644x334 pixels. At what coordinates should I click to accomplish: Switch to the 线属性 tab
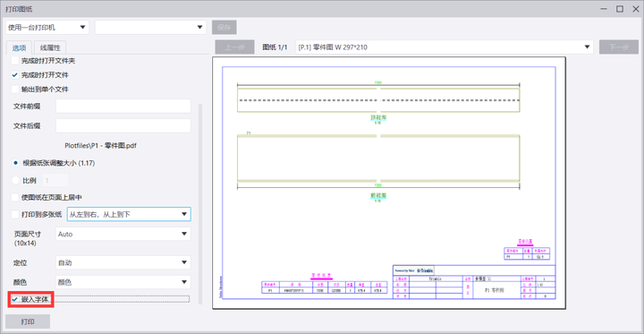50,47
